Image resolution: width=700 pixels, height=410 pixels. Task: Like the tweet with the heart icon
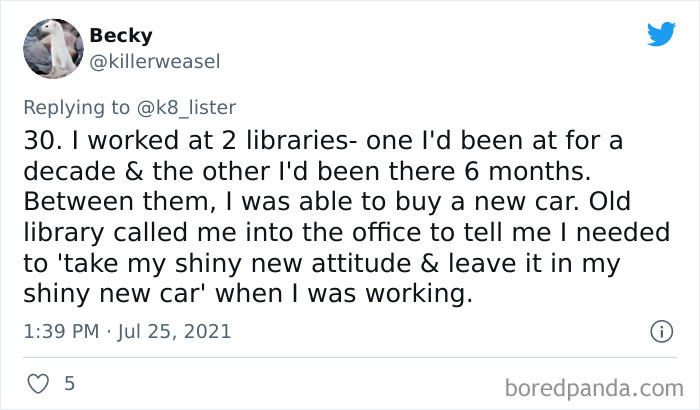(36, 383)
